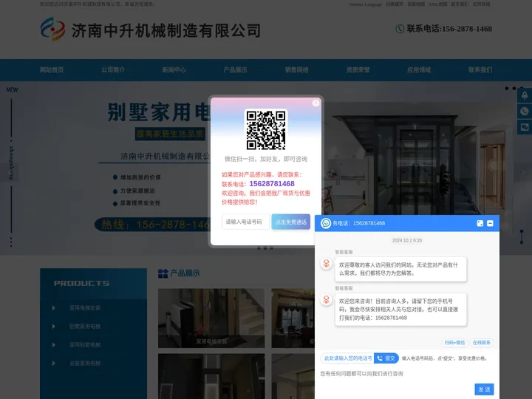This screenshot has width=532, height=399.
Task: Open 公司简介 in the navigation bar
Action: click(x=113, y=70)
